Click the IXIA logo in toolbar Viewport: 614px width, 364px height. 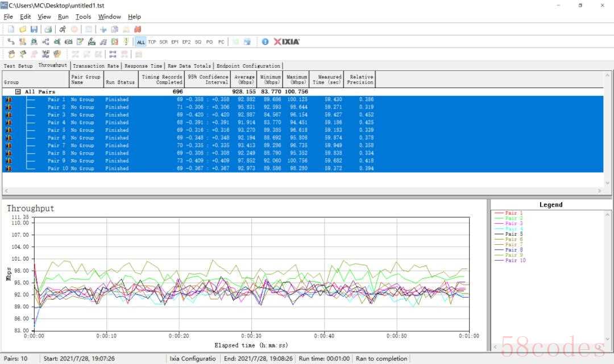pyautogui.click(x=287, y=41)
